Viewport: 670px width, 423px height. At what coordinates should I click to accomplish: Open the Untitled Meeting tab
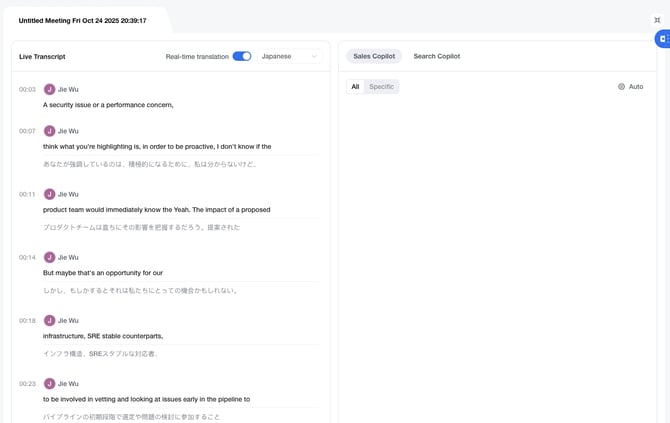(82, 20)
